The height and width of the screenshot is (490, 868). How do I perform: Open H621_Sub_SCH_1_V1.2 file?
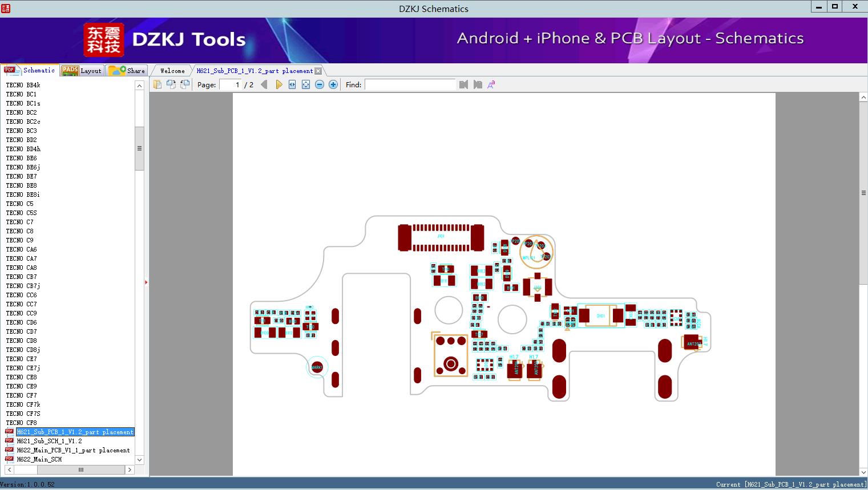click(x=49, y=441)
